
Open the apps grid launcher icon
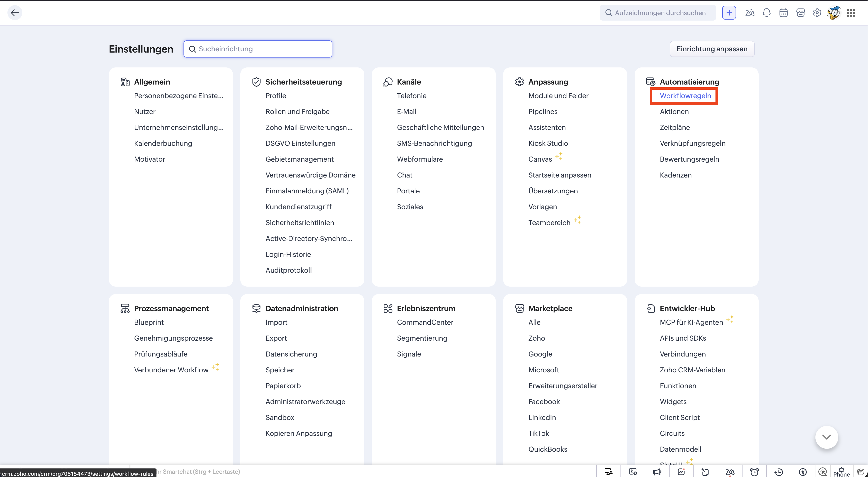(x=851, y=13)
